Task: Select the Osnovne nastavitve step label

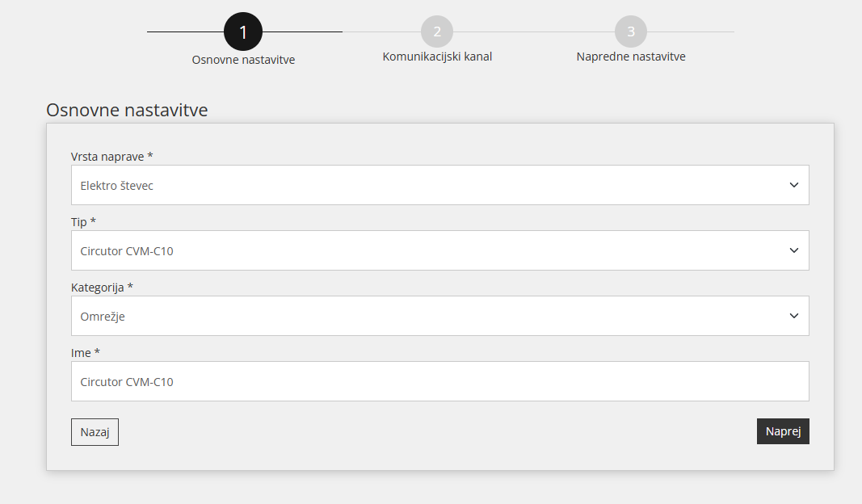Action: pyautogui.click(x=243, y=60)
